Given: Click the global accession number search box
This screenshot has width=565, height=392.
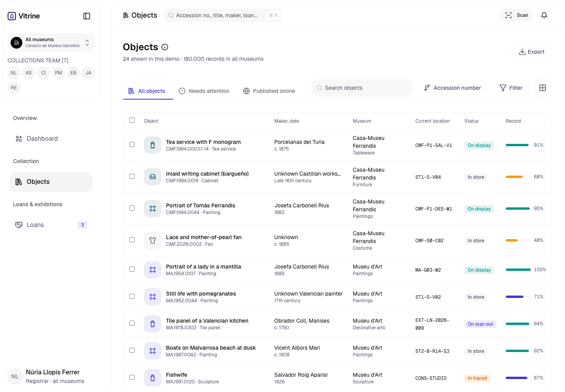Looking at the screenshot, I should point(223,15).
